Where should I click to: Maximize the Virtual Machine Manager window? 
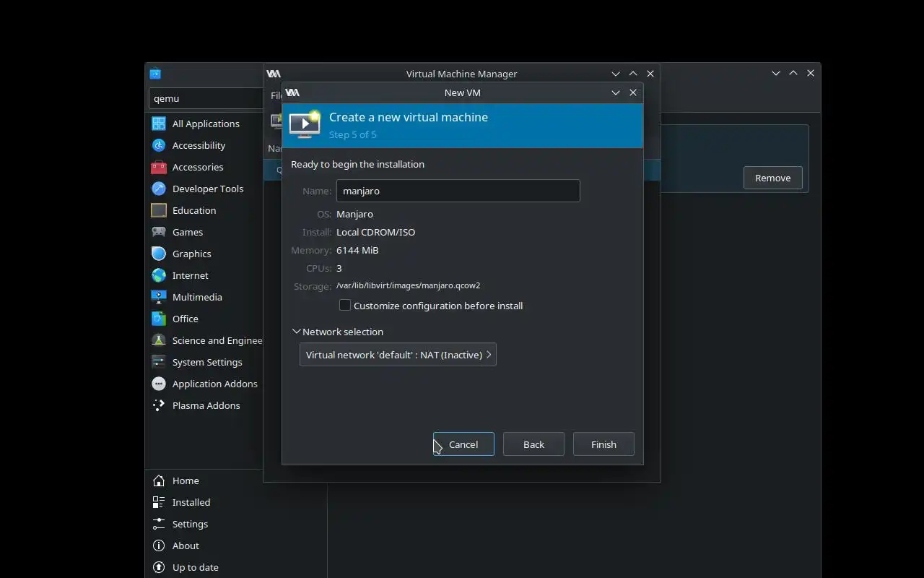coord(633,74)
